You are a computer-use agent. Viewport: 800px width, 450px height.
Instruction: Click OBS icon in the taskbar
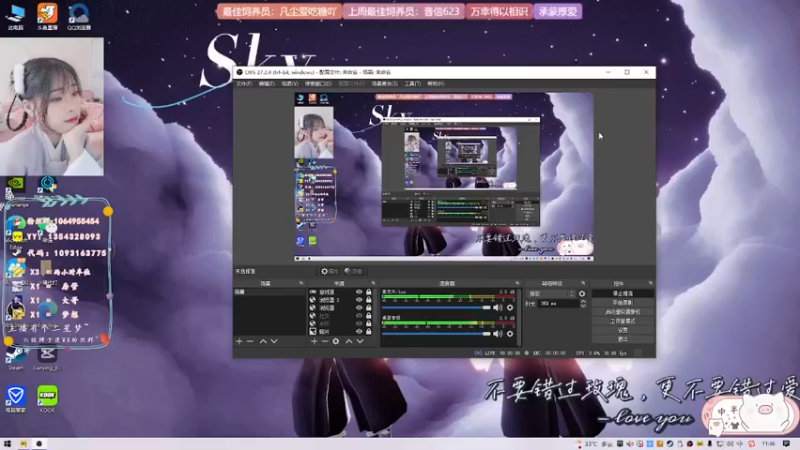click(x=39, y=444)
